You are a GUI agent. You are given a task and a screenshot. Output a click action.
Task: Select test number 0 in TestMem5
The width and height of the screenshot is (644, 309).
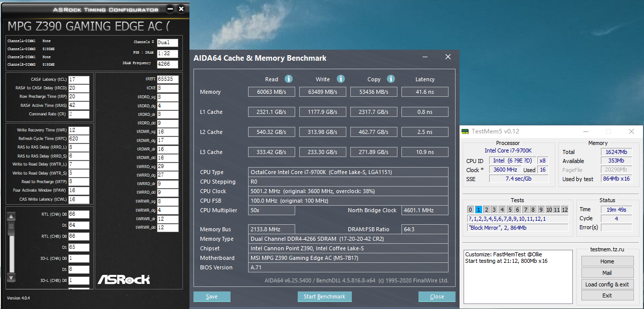tap(470, 210)
